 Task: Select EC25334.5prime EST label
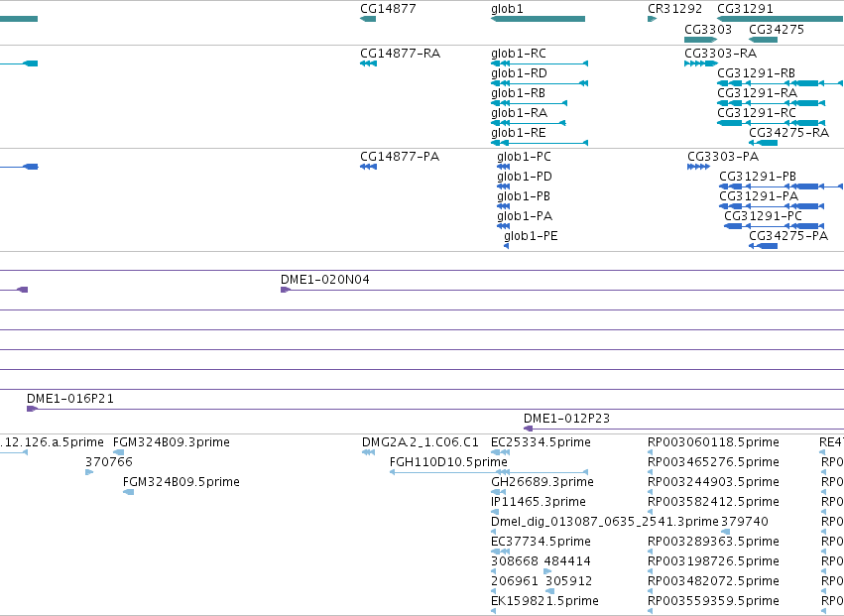point(541,442)
